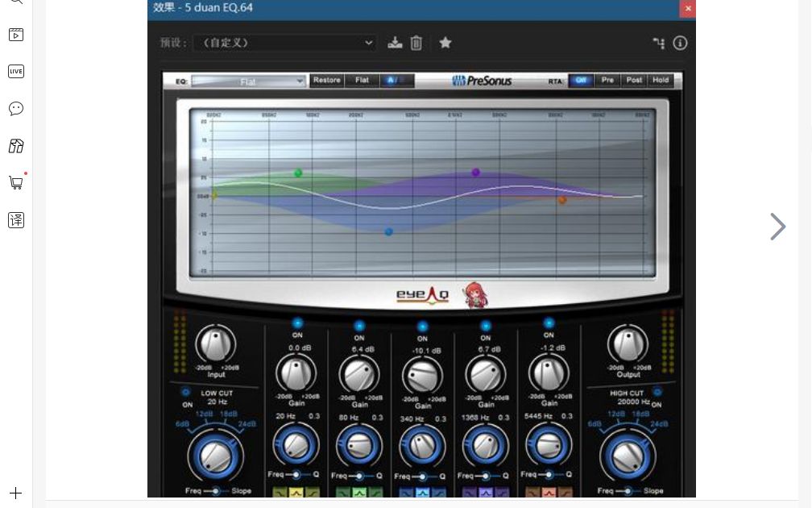This screenshot has height=508, width=812.
Task: Click the -1.2 dB gain value
Action: 552,348
